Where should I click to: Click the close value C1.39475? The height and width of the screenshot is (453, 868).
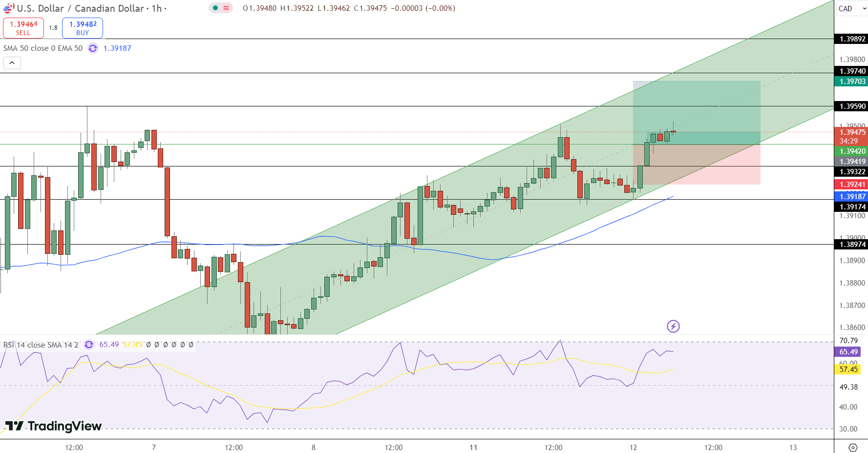(370, 8)
